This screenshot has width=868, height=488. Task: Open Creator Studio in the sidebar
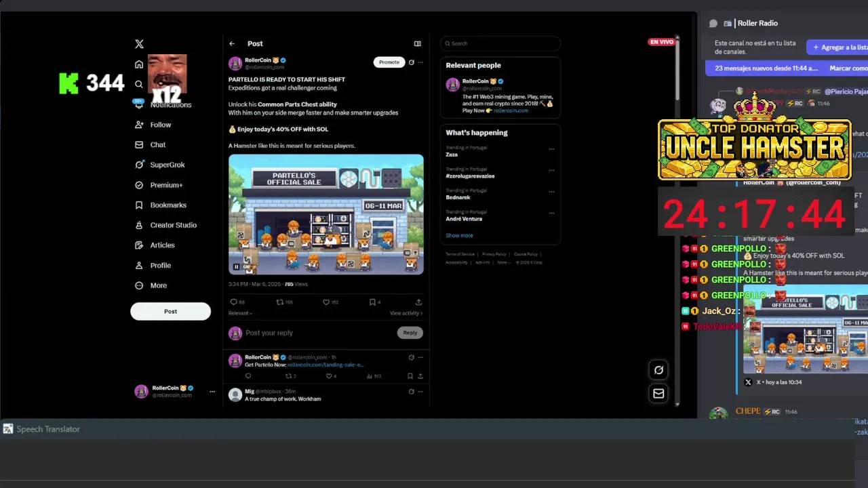(x=165, y=225)
